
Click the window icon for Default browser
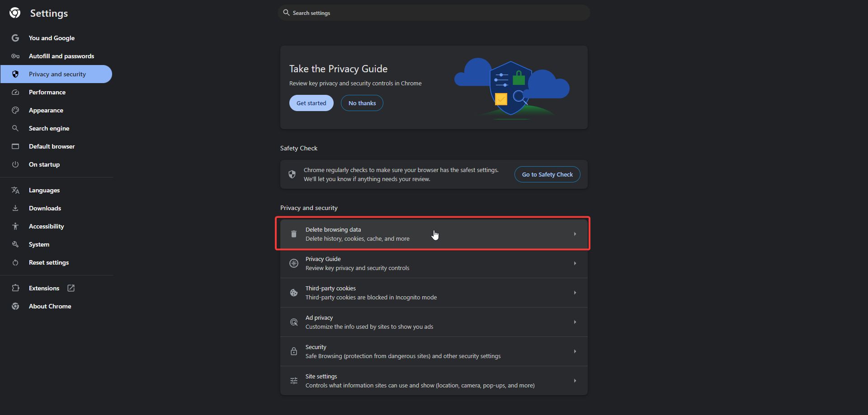pos(15,146)
